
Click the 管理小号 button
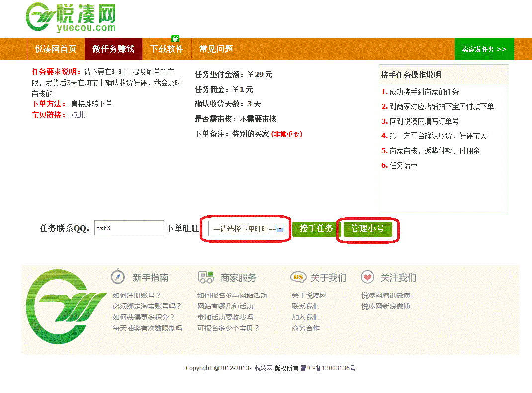coord(367,229)
